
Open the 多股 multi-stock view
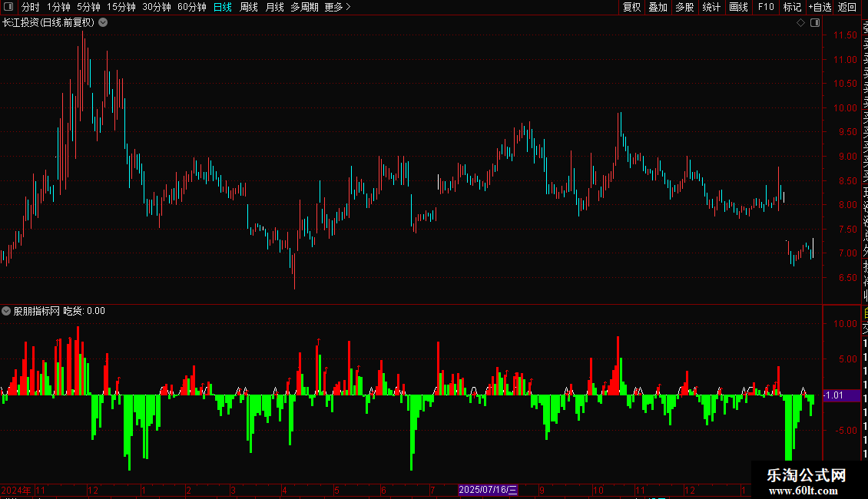[684, 7]
